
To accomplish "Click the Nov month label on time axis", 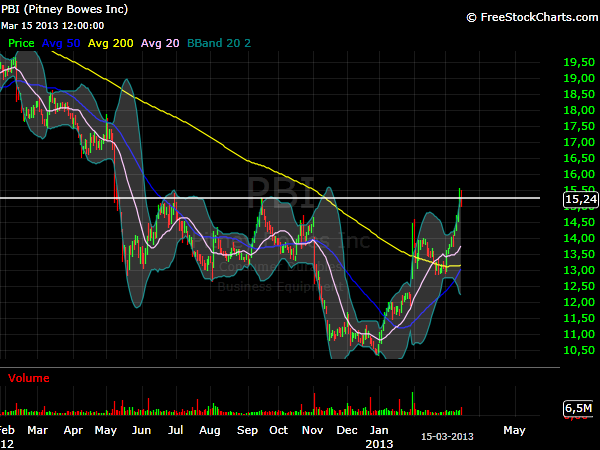I will click(313, 430).
